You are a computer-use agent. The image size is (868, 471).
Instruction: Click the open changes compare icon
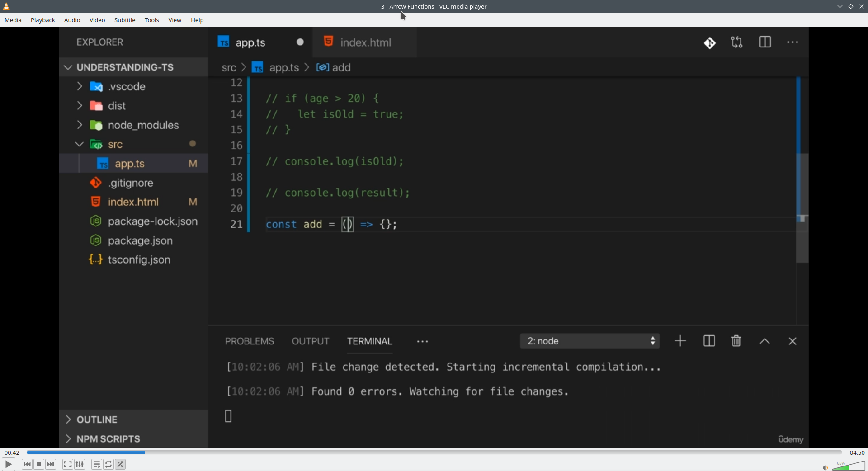click(x=737, y=42)
